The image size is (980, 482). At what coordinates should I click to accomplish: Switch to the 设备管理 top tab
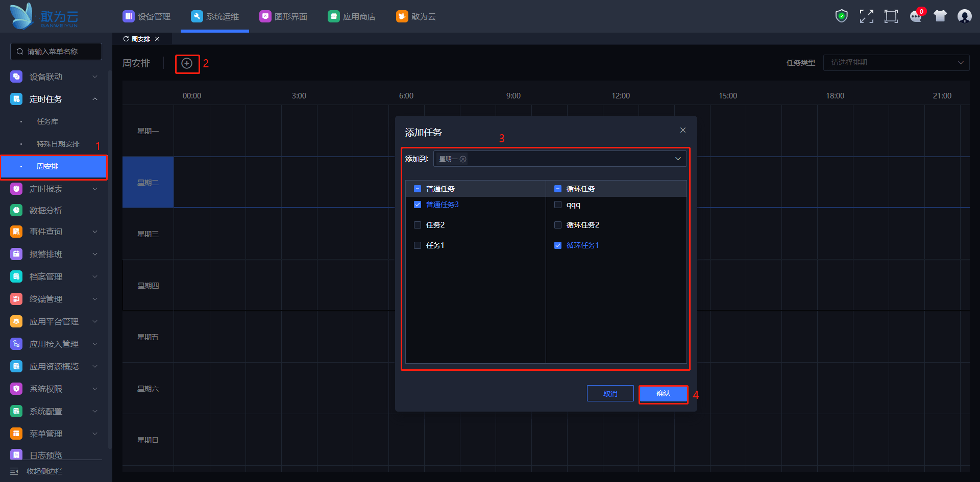(x=147, y=16)
